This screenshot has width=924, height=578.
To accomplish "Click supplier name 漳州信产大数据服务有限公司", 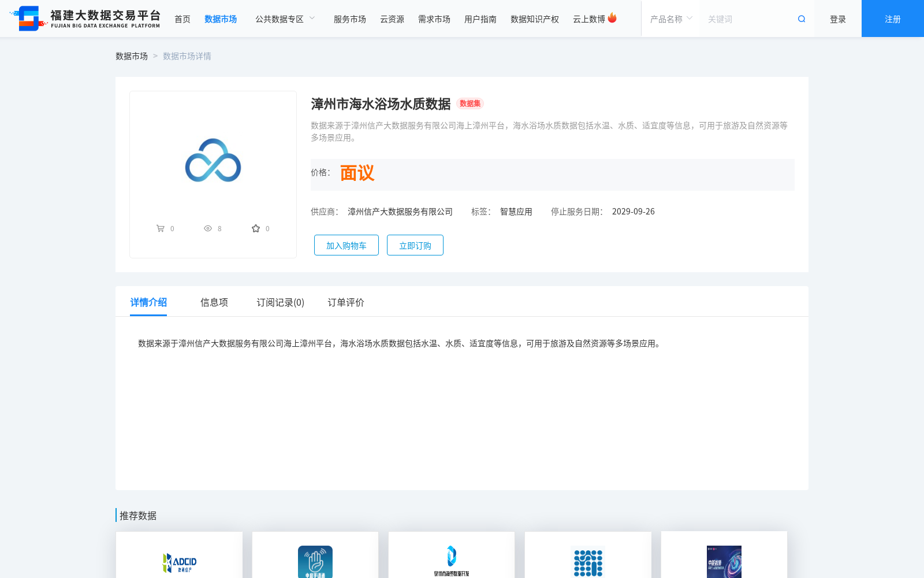I will pos(400,212).
